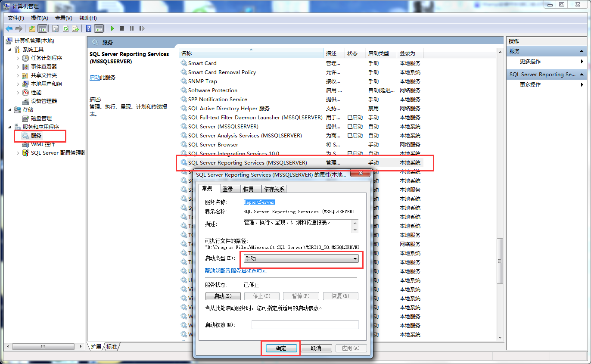The width and height of the screenshot is (591, 364).
Task: Expand the 任务计划程序 tree node
Action: pyautogui.click(x=18, y=58)
